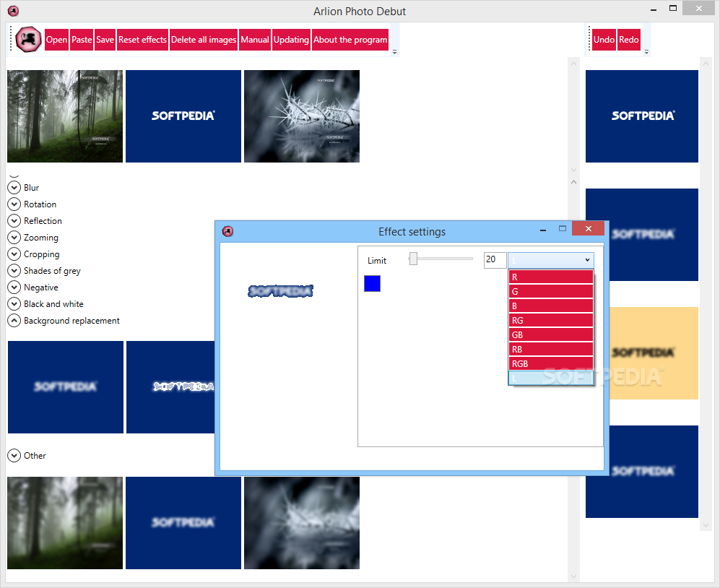720x588 pixels.
Task: Expand the Zooming section
Action: pyautogui.click(x=14, y=238)
